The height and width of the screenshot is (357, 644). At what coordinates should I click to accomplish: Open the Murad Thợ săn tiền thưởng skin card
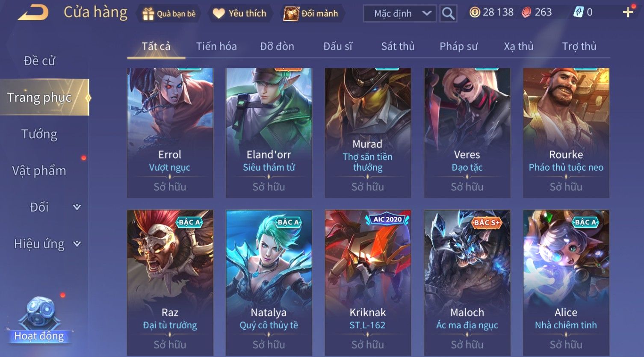(368, 133)
